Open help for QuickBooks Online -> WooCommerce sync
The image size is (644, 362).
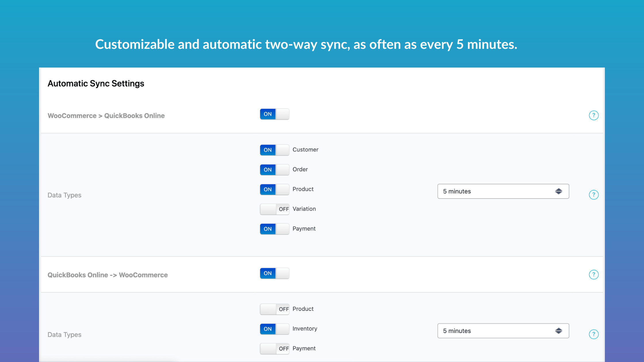point(594,274)
